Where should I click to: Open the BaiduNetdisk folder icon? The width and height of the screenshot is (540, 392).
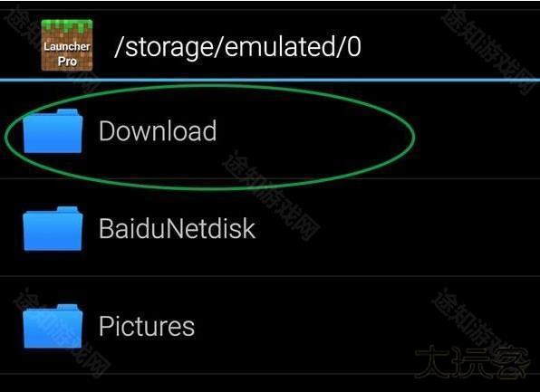coord(53,228)
